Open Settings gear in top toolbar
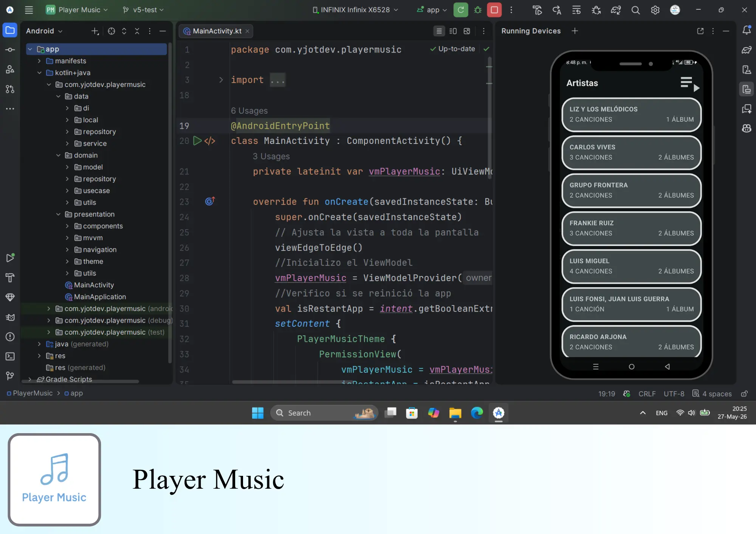Image resolution: width=756 pixels, height=534 pixels. [655, 10]
